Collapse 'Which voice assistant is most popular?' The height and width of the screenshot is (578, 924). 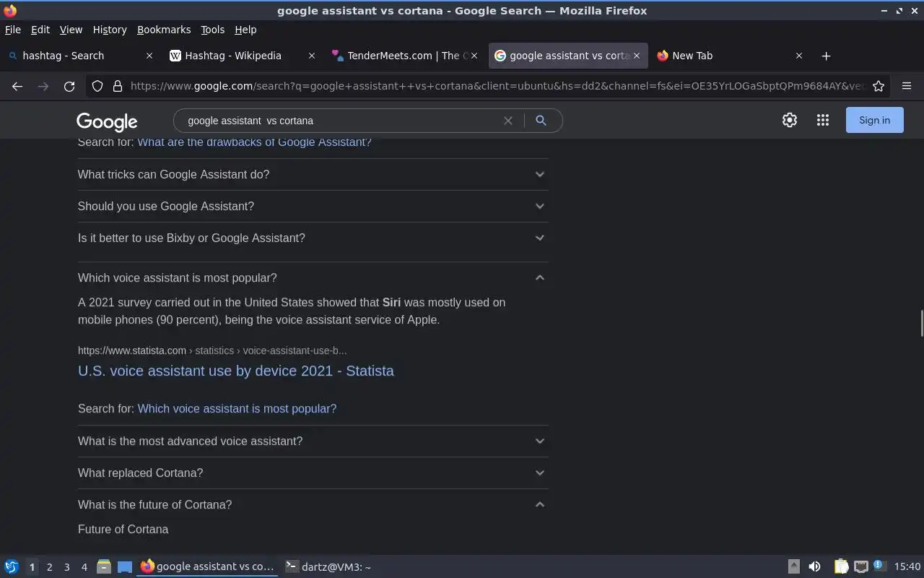click(312, 277)
